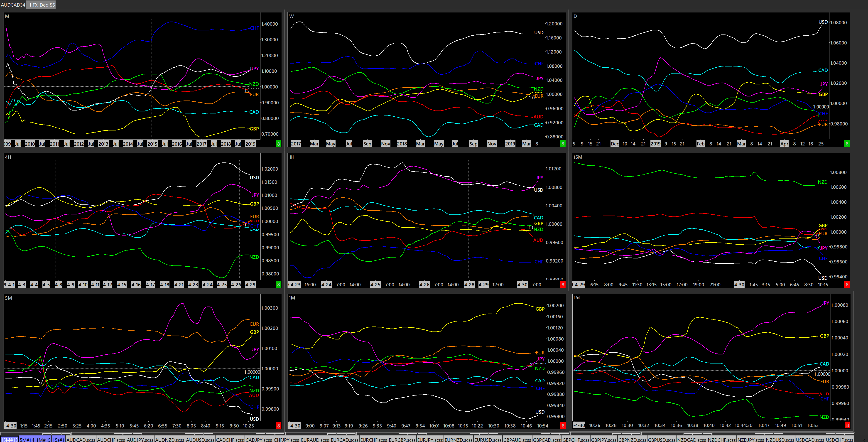Open the 1M#15 chart tab
Viewport: 868px width, 442px height.
click(x=43, y=440)
